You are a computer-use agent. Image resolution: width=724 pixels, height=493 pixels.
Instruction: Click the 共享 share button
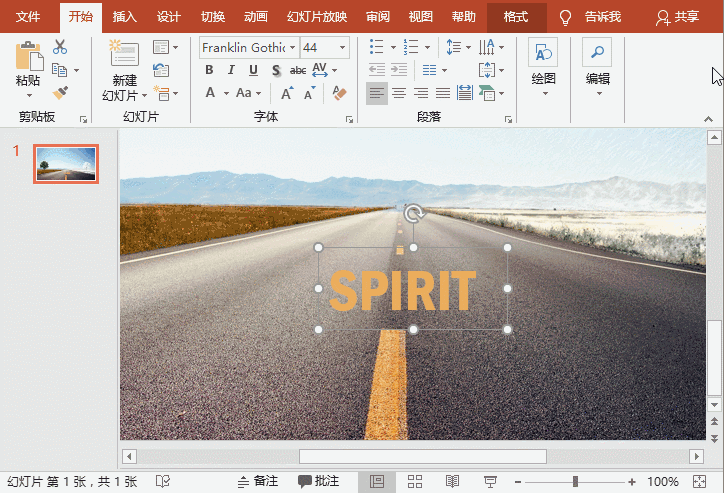point(677,17)
